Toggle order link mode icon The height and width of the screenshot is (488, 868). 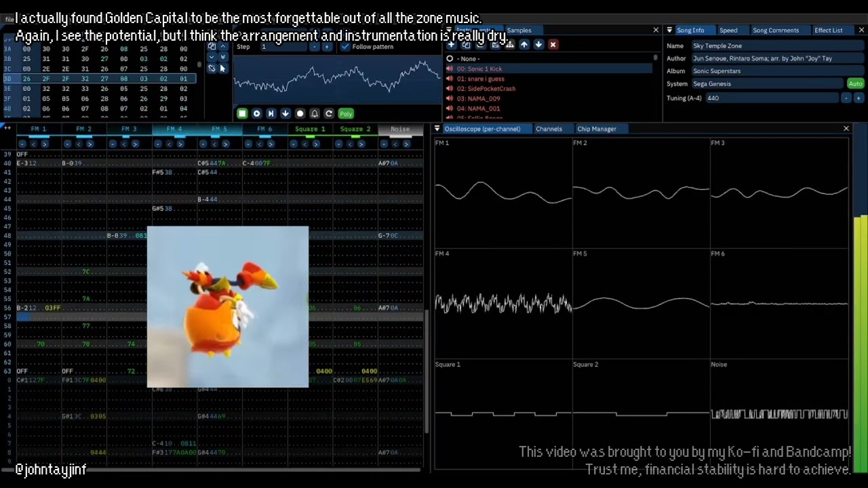212,68
